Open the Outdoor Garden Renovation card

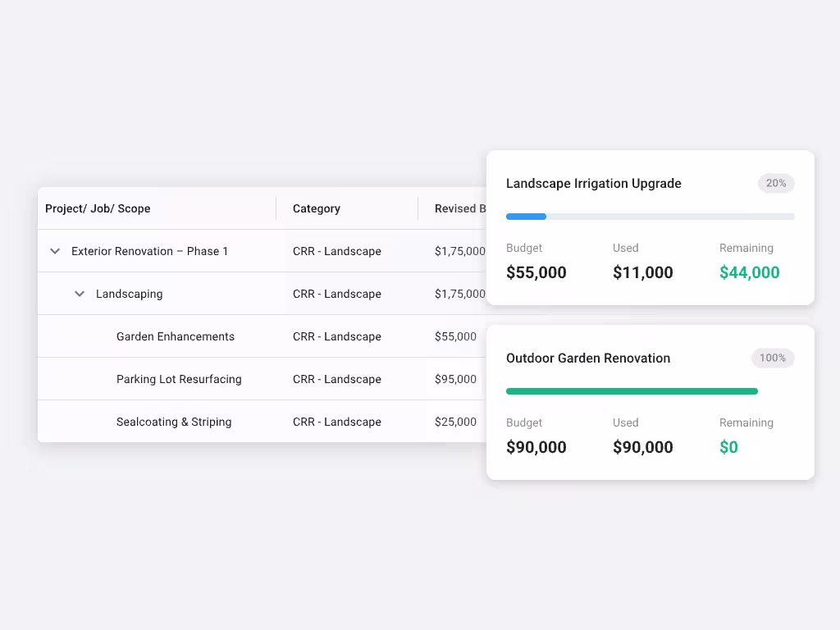[650, 402]
